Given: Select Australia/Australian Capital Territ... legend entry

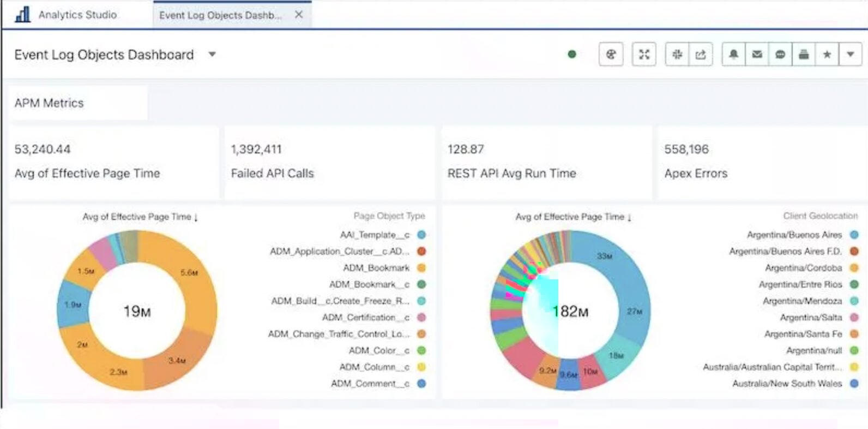Looking at the screenshot, I should pos(781,367).
